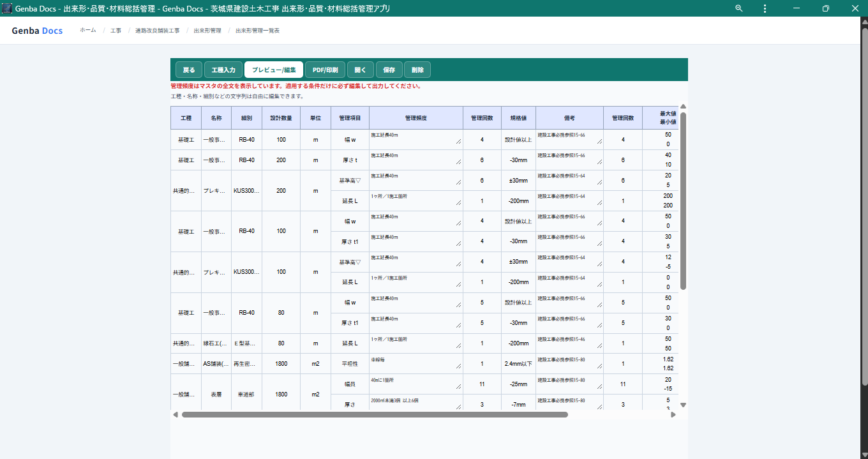This screenshot has width=868, height=459.
Task: Switch to プレビュー/編集 tab
Action: click(274, 70)
